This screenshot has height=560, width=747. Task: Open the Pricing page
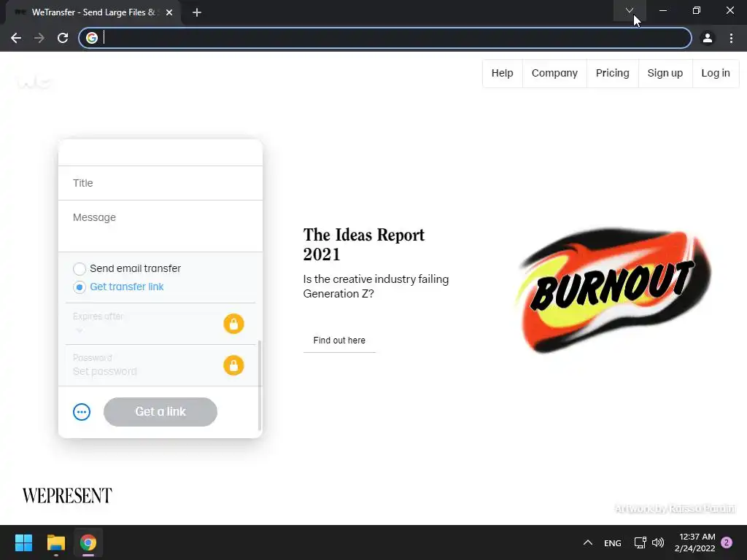[612, 74]
